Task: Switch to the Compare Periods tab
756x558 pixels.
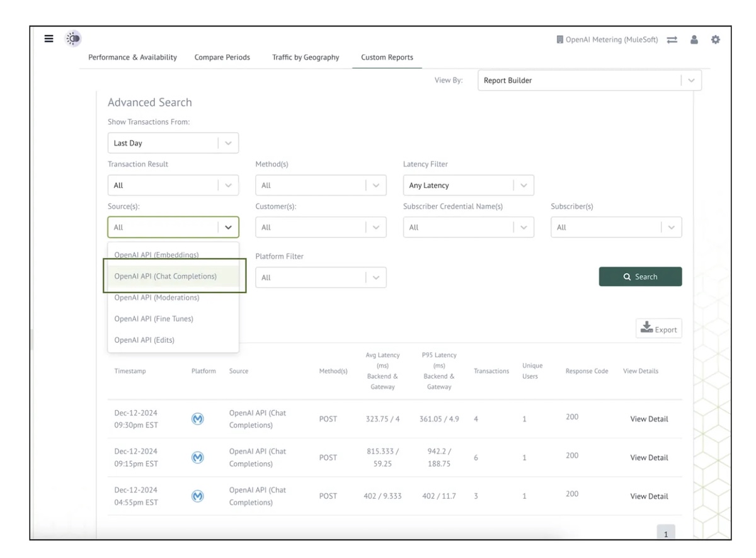Action: (x=222, y=57)
